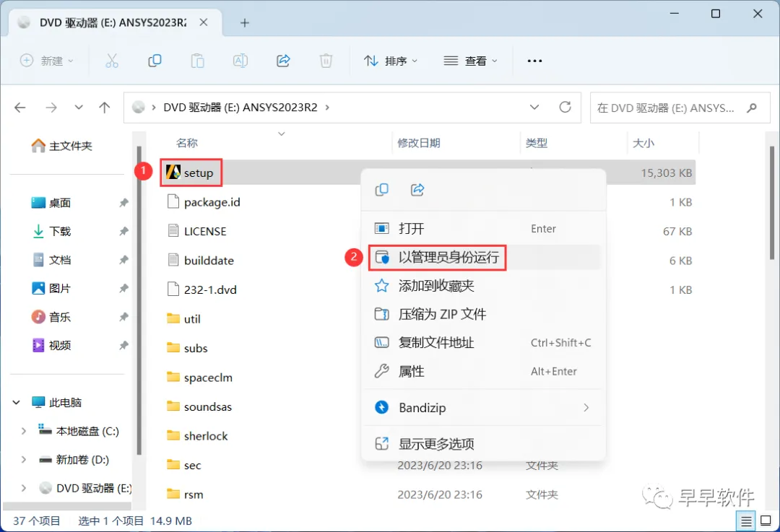Open recent locations chevron dropdown
This screenshot has height=532, width=780.
(x=79, y=108)
